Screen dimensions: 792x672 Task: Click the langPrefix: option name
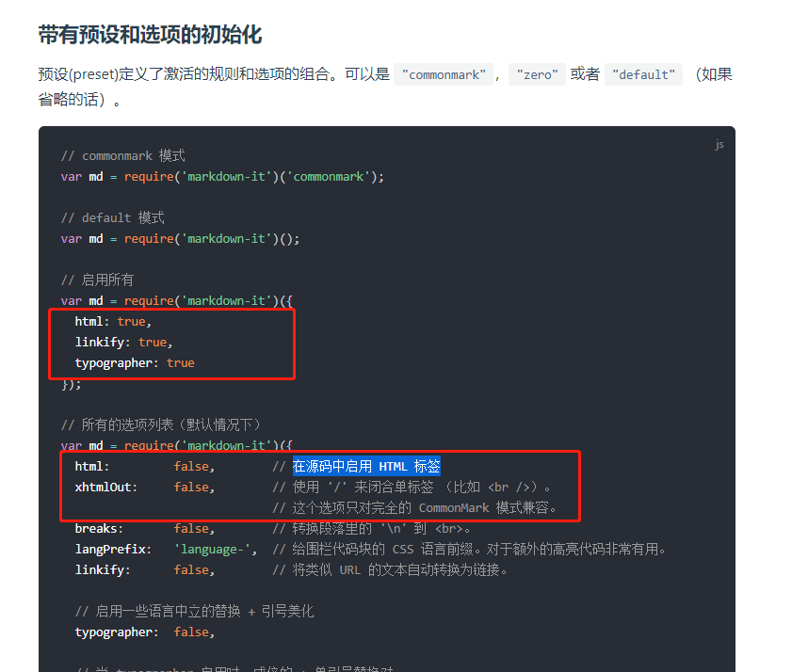[x=113, y=550]
